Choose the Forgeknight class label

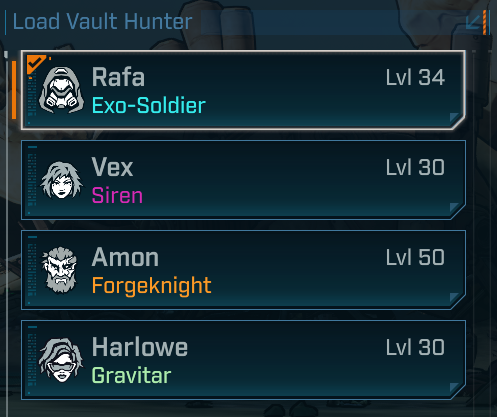pyautogui.click(x=151, y=286)
